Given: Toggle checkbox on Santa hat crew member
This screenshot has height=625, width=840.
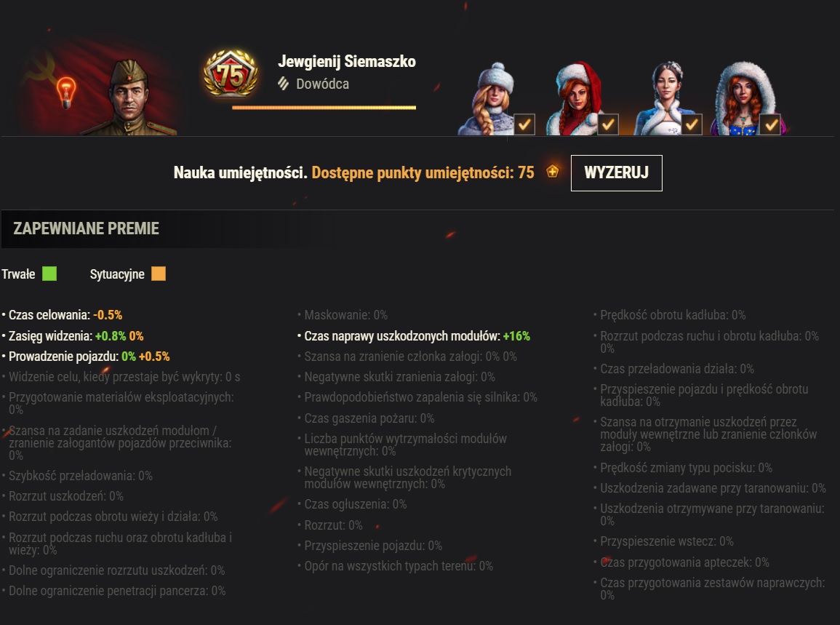Looking at the screenshot, I should pyautogui.click(x=608, y=124).
